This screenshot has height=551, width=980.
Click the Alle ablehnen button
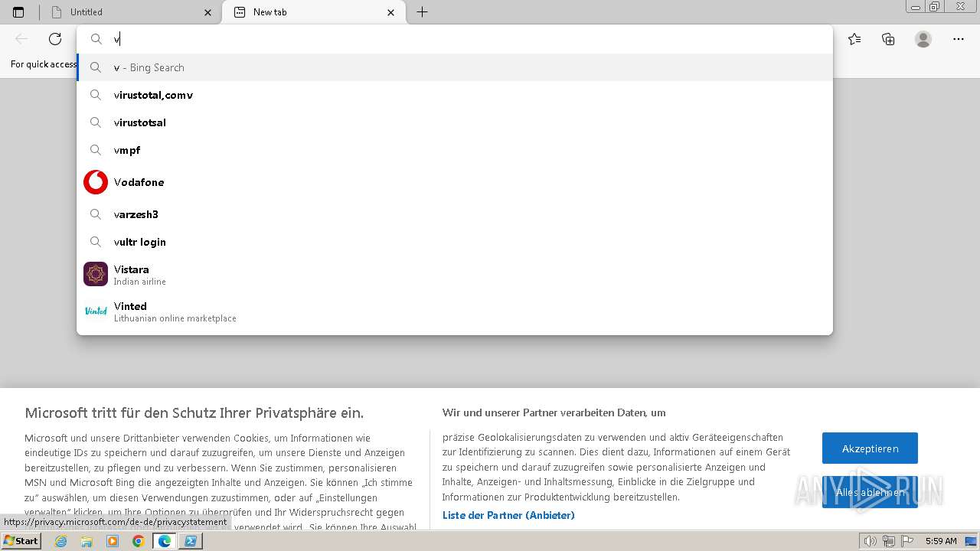[870, 492]
